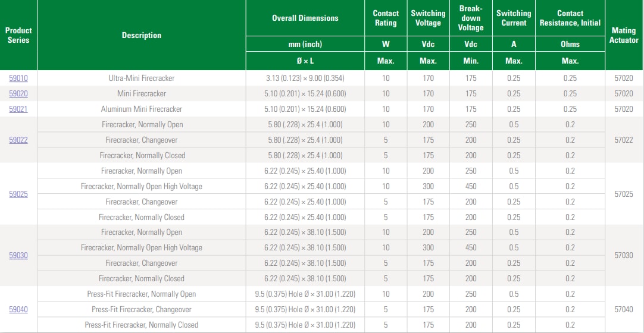The width and height of the screenshot is (644, 333).
Task: Select the Breakdown Voltage column header
Action: point(471,18)
